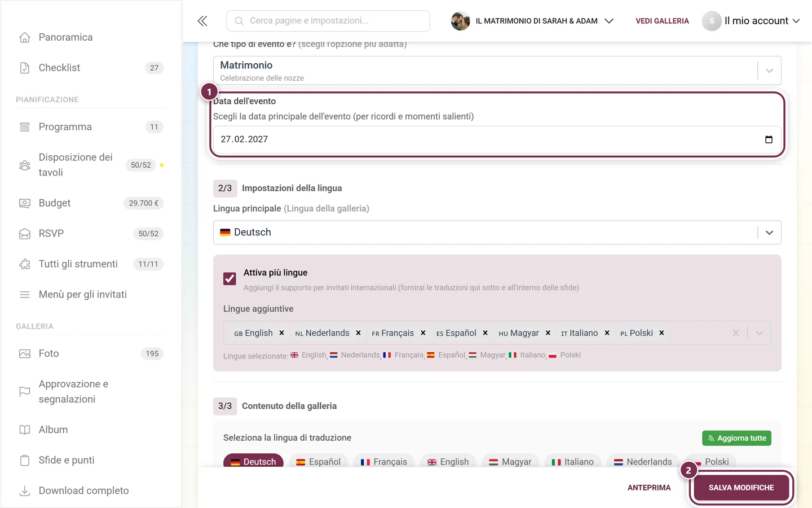This screenshot has height=508, width=812.
Task: Click the Checklist document icon
Action: 25,68
